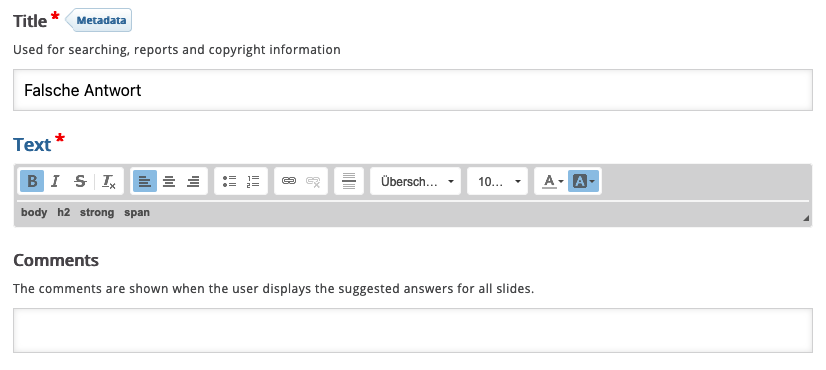Select the strong element path item
Viewport: 826px width, 370px height.
tap(97, 212)
